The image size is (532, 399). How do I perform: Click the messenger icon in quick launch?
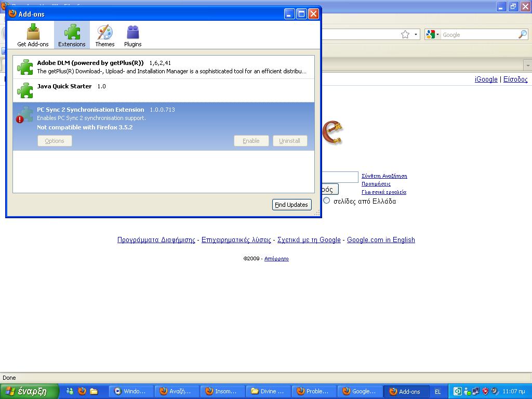coord(70,391)
